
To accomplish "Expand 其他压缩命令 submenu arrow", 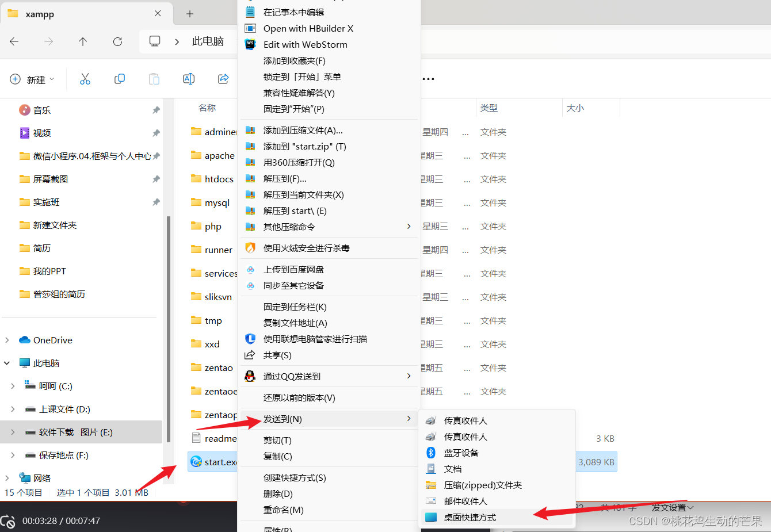I will point(409,227).
